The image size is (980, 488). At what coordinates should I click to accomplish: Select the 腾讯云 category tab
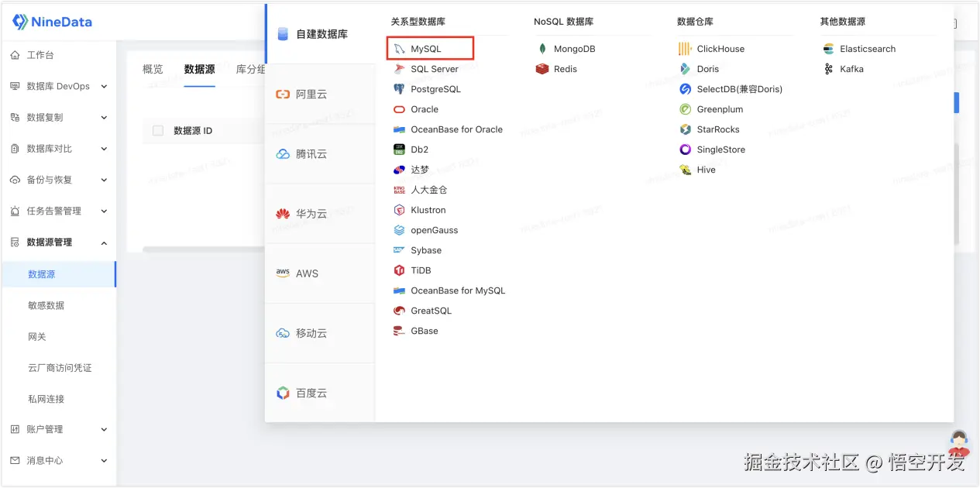[320, 153]
